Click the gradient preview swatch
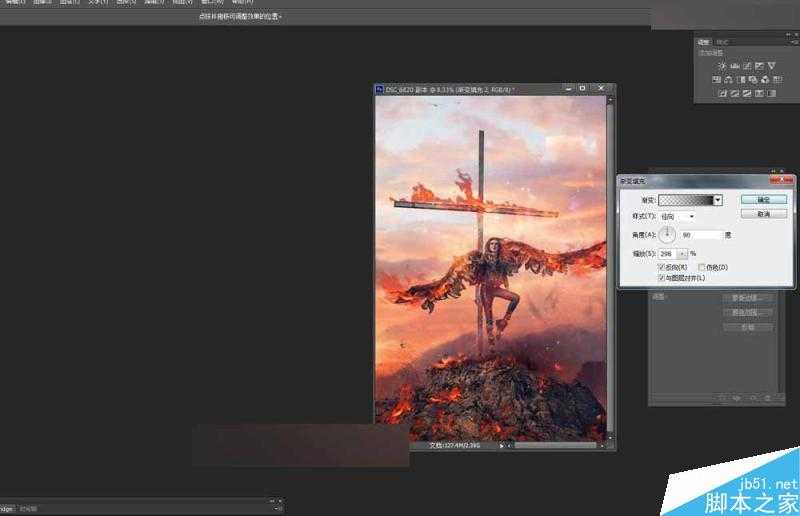This screenshot has height=516, width=800. pos(685,200)
